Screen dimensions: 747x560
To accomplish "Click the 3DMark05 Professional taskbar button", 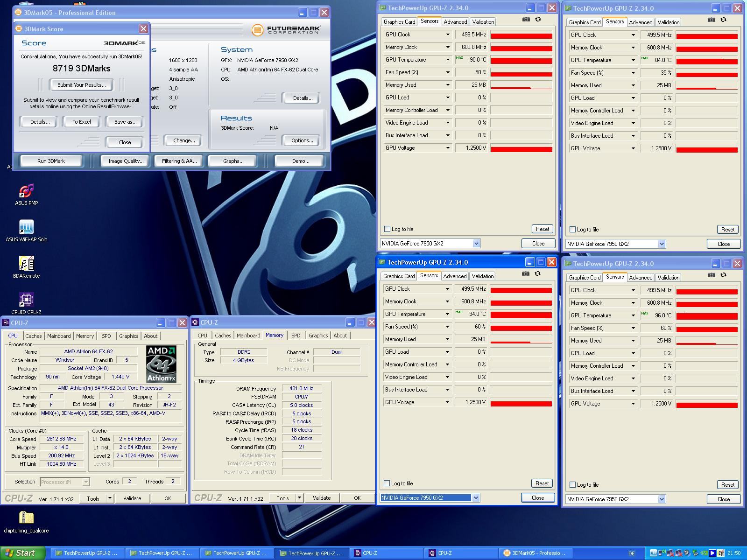I will coord(535,553).
